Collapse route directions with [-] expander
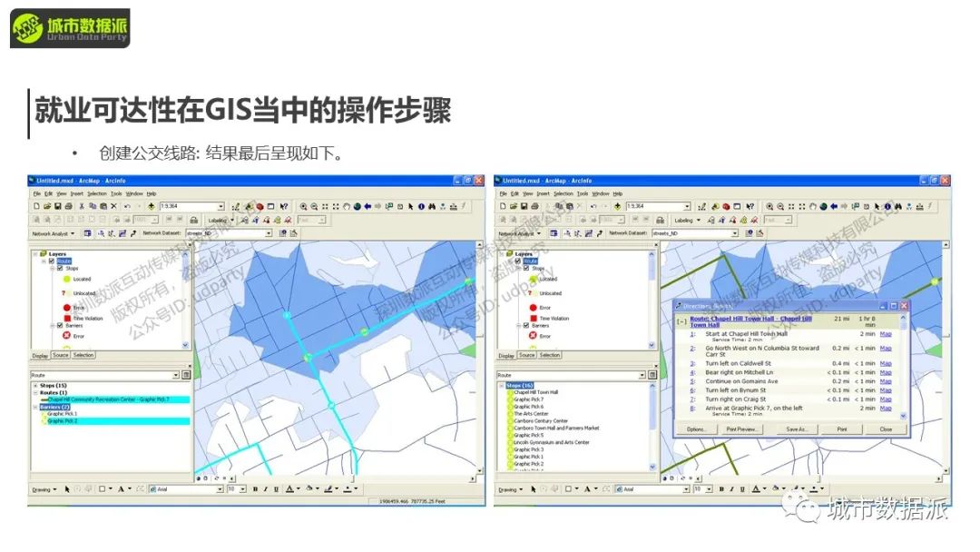Viewport: 980px width, 552px height. click(x=681, y=322)
